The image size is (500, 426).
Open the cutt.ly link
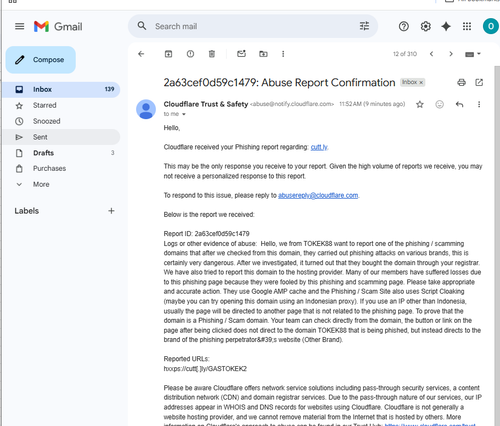tap(319, 147)
